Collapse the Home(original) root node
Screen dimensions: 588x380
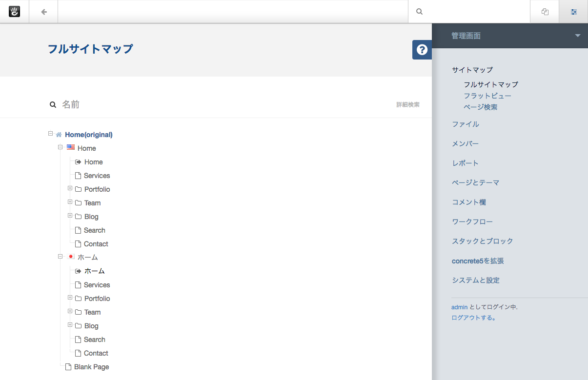51,133
